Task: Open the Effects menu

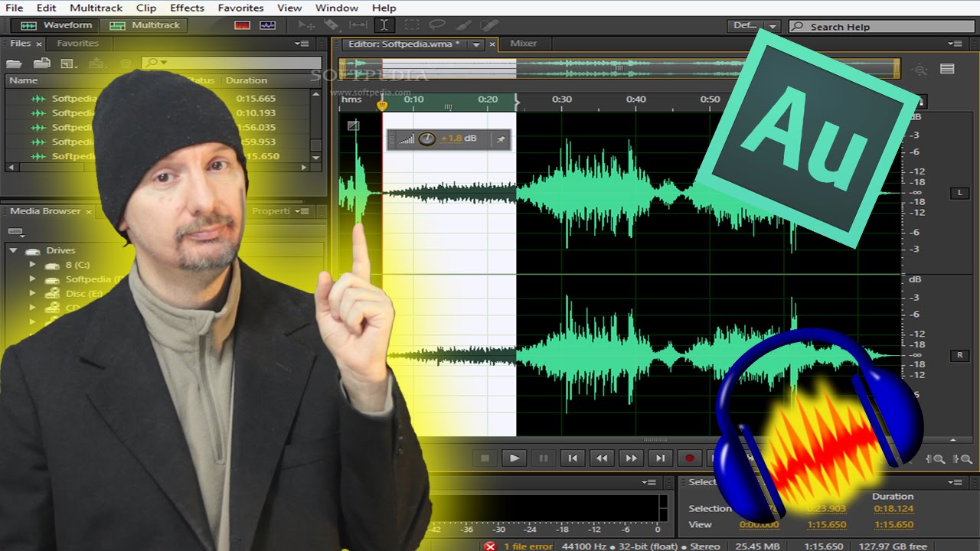Action: [x=187, y=8]
